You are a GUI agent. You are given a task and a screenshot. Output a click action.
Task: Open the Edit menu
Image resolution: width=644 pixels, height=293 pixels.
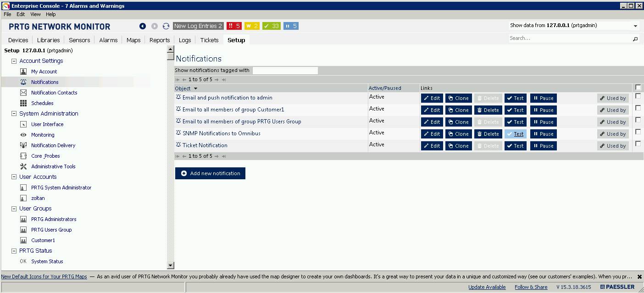(21, 14)
